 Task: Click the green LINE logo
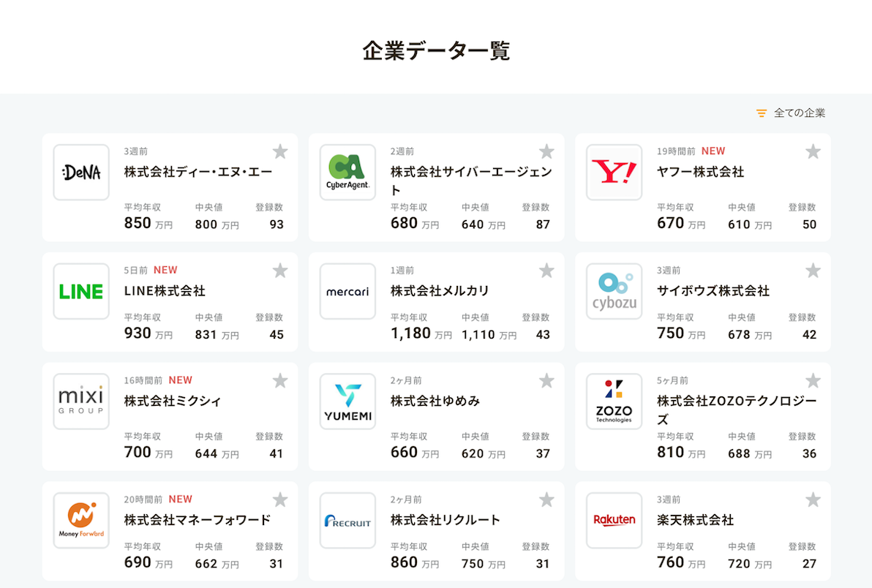pos(81,292)
